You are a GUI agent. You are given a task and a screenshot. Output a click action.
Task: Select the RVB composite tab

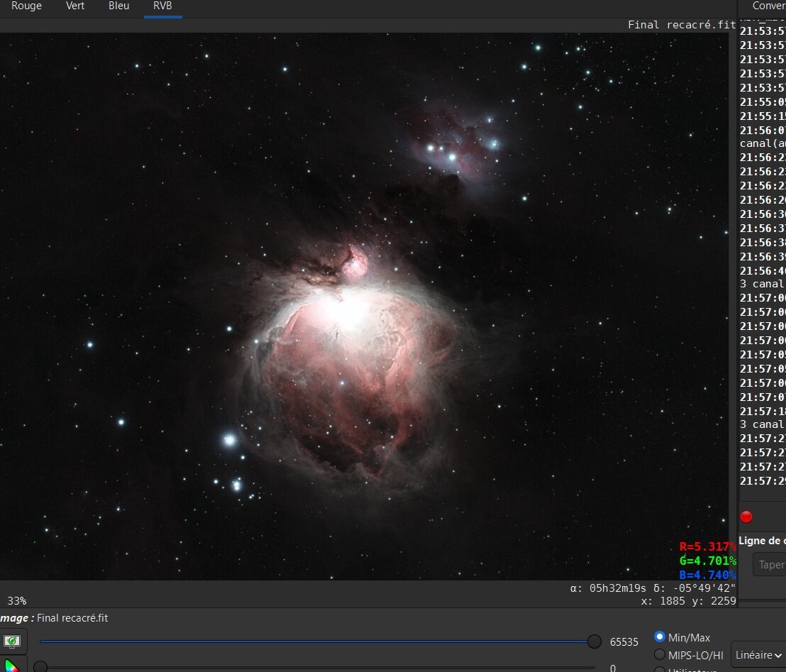pyautogui.click(x=162, y=6)
